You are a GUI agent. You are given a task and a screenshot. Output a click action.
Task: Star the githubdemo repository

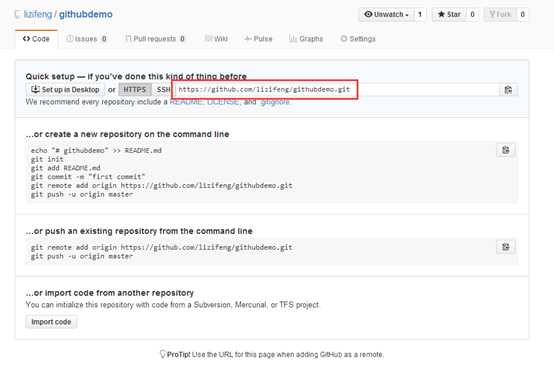click(449, 14)
